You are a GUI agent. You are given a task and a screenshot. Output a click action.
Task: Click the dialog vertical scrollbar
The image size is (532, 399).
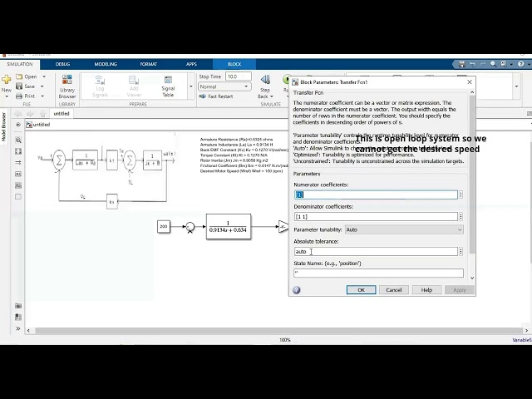(472, 174)
